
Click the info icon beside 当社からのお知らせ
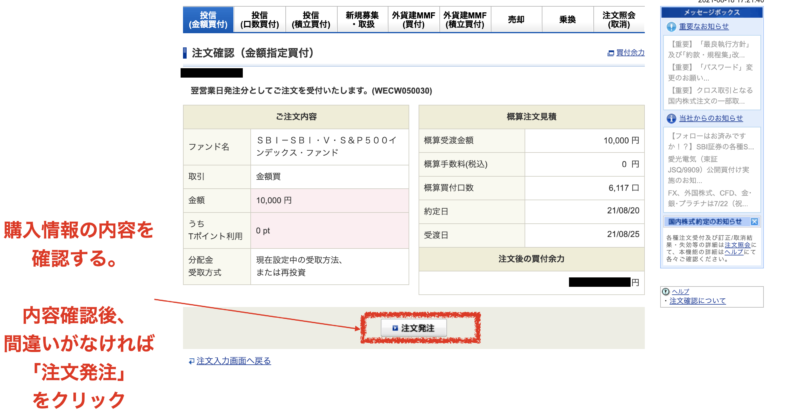[x=671, y=118]
